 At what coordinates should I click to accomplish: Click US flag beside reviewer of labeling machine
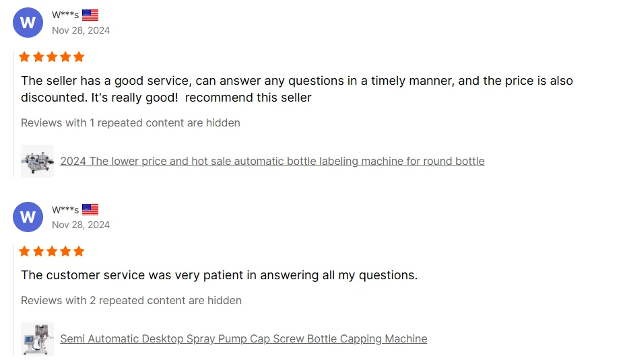coord(90,15)
